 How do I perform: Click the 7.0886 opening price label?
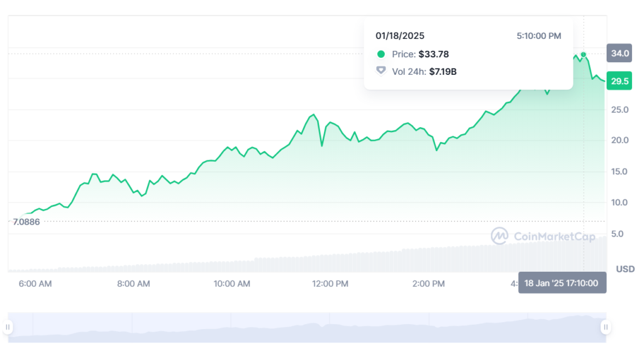26,222
